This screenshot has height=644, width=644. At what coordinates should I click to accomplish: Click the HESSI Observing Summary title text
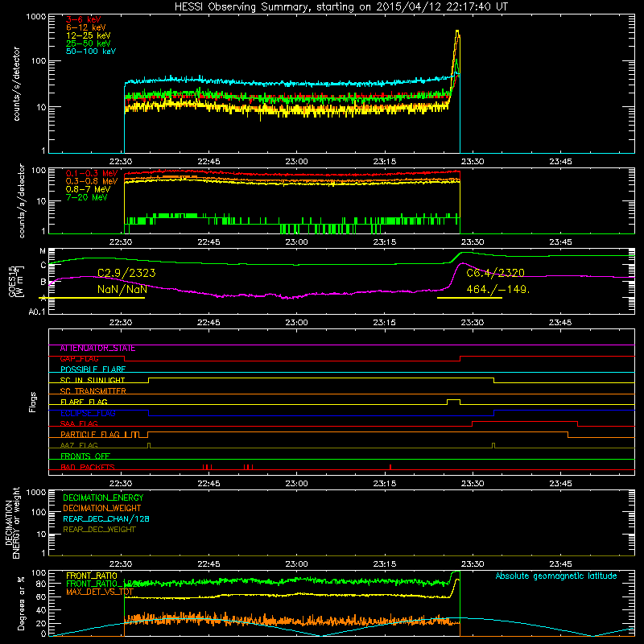pyautogui.click(x=341, y=6)
